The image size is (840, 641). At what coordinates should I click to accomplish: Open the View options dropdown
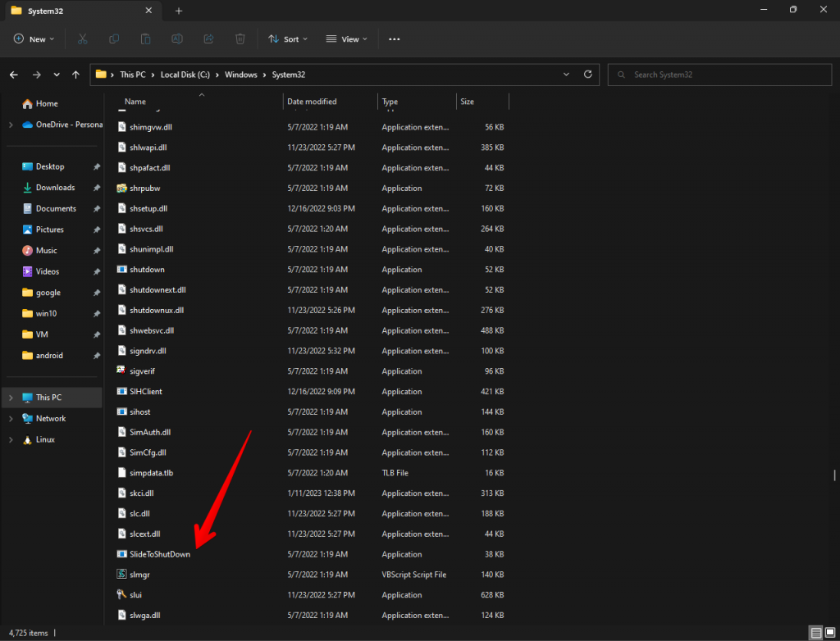coord(347,39)
